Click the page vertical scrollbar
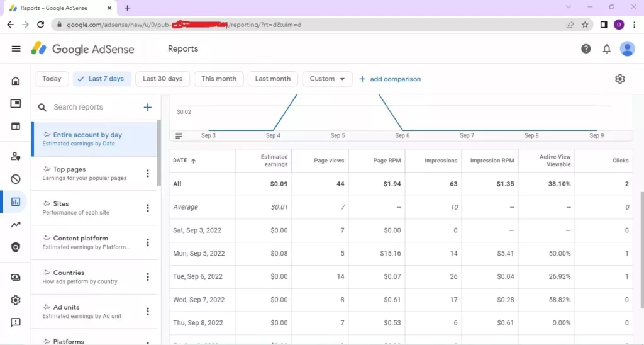 641,250
